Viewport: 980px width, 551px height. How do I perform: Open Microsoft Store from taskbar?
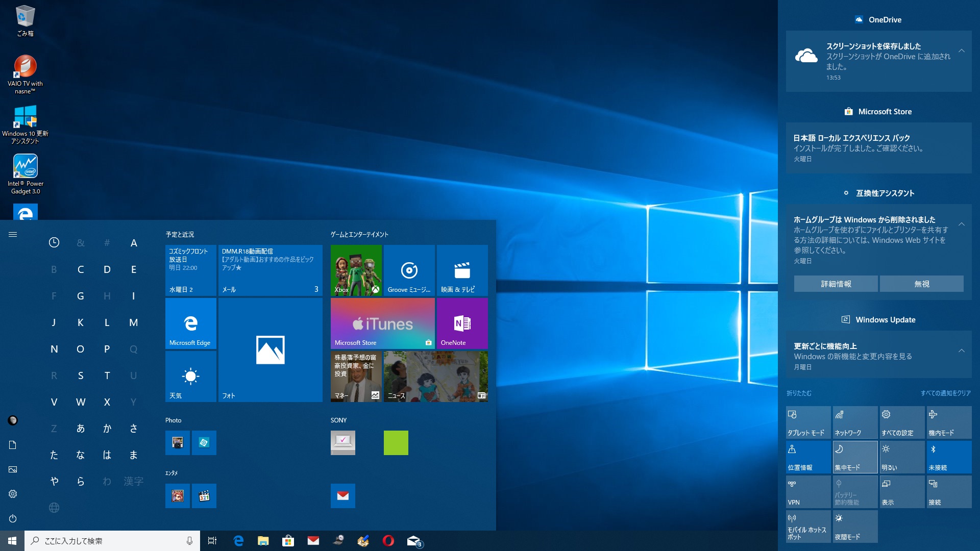pos(288,541)
